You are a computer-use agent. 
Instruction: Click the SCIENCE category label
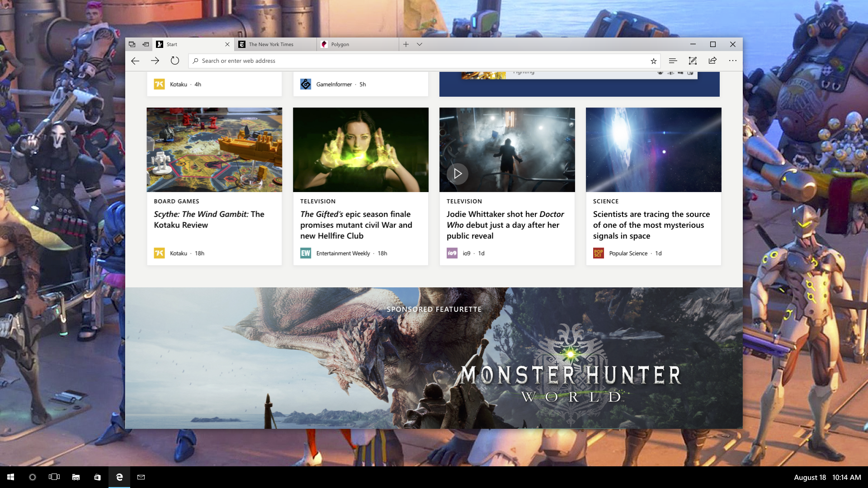coord(606,202)
